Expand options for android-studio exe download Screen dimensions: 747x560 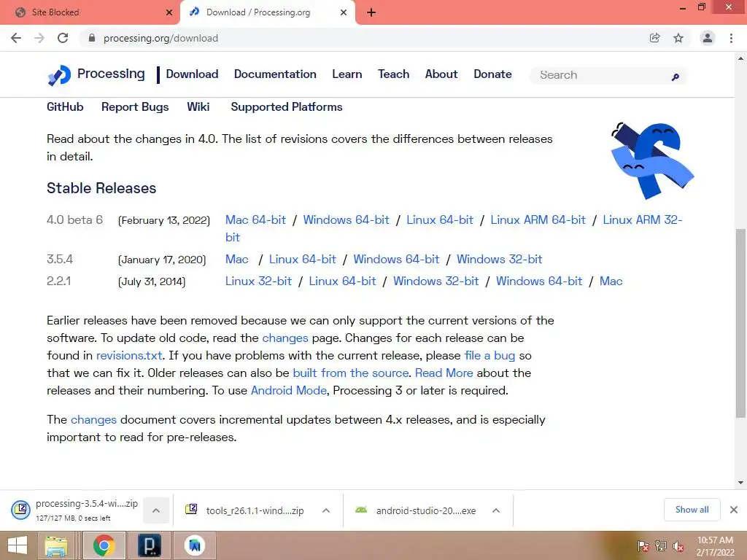tap(496, 510)
